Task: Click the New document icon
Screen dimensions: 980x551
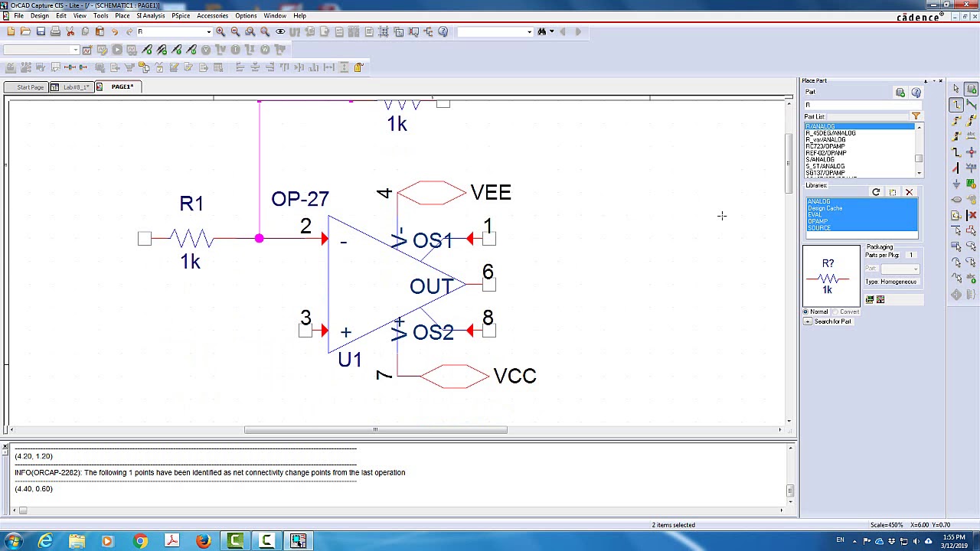Action: pyautogui.click(x=11, y=31)
